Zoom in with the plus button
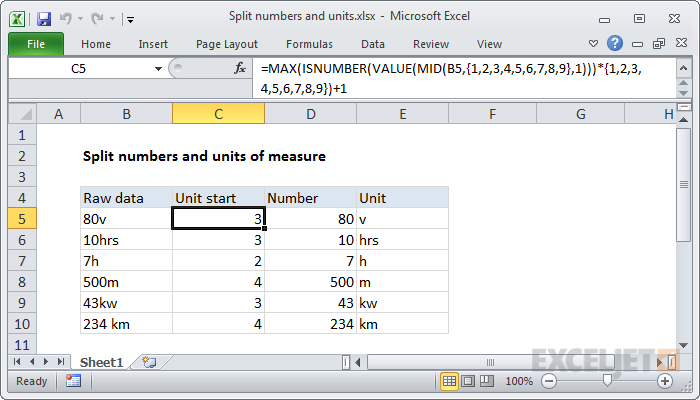Viewport: 700px width, 400px height. click(665, 381)
